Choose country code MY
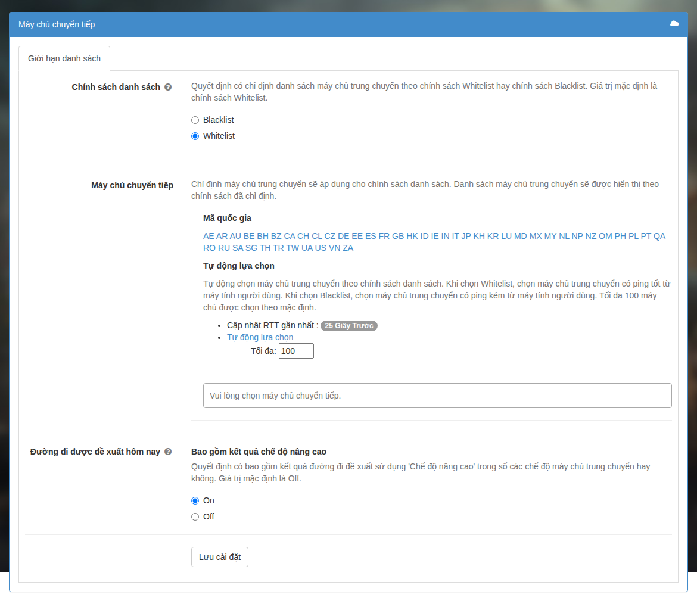 click(x=550, y=236)
